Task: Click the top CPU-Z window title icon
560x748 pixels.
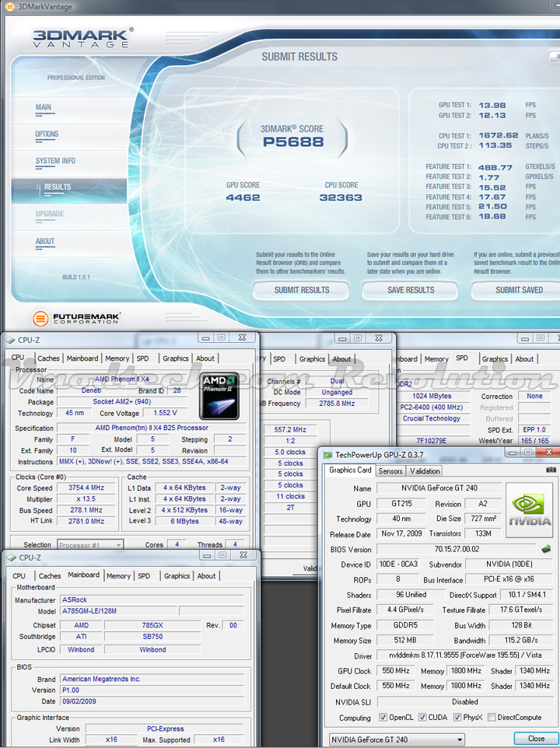Action: point(10,340)
